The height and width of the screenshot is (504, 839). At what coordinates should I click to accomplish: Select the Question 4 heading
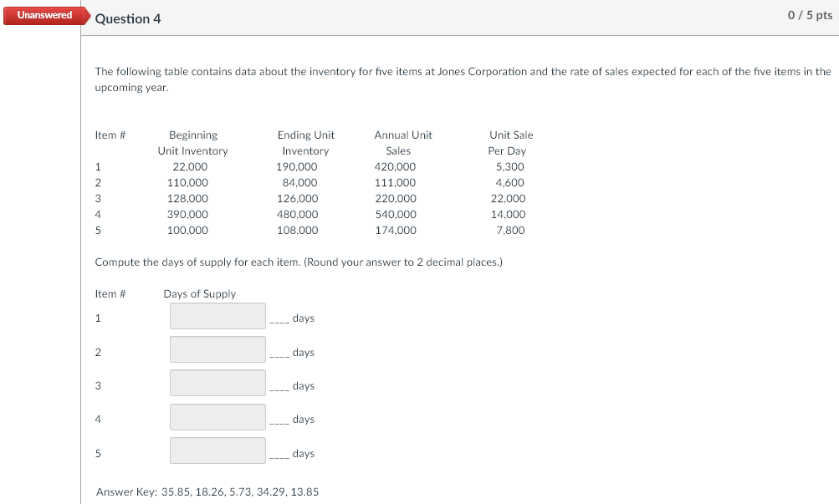click(x=128, y=18)
